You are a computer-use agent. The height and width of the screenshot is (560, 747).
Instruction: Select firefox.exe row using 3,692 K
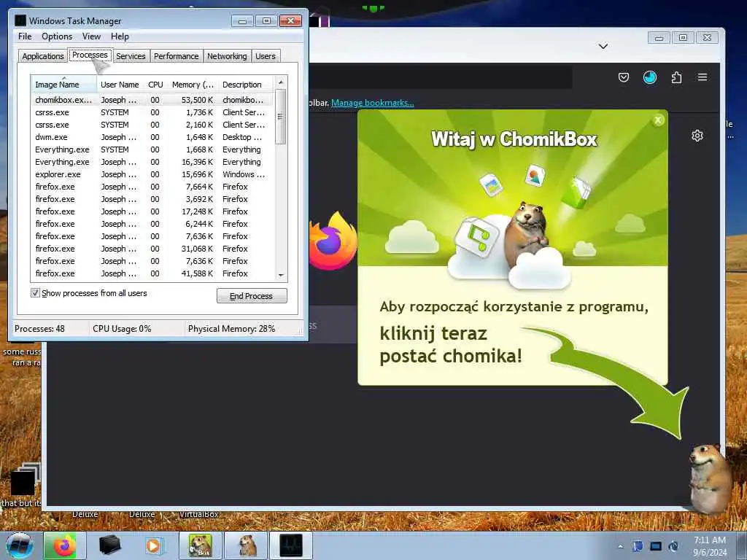point(153,199)
